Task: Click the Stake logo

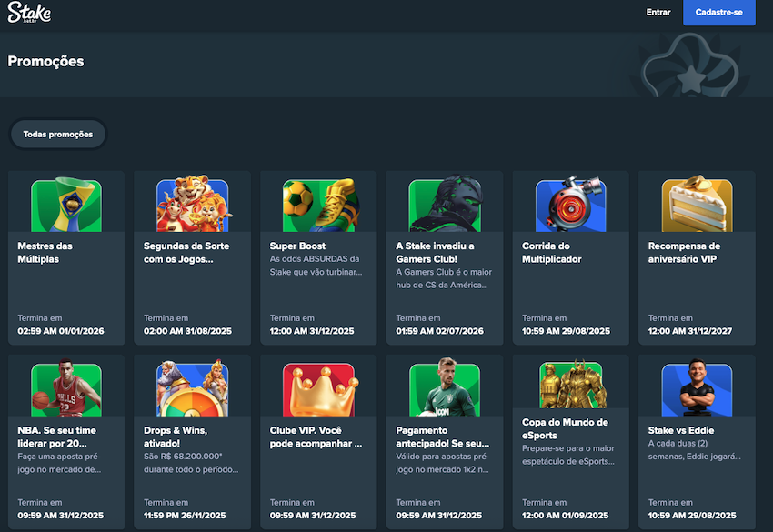Action: click(x=29, y=13)
